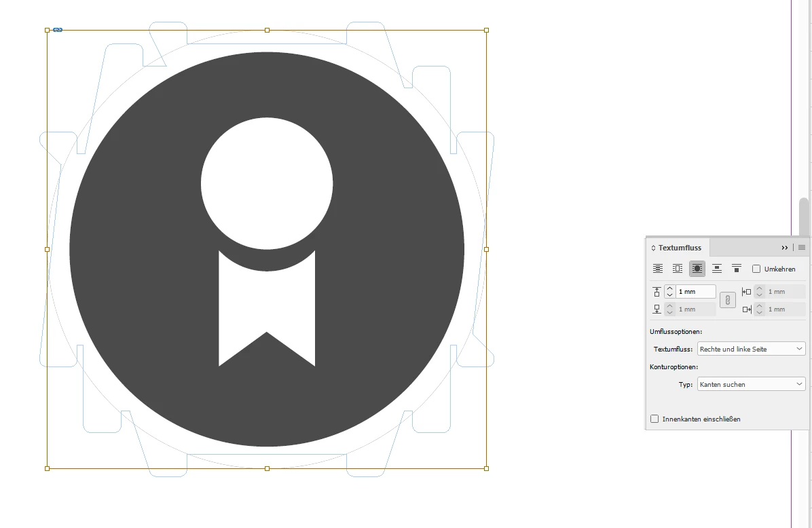Open the Typ Kanten suchen dropdown

[x=751, y=384]
